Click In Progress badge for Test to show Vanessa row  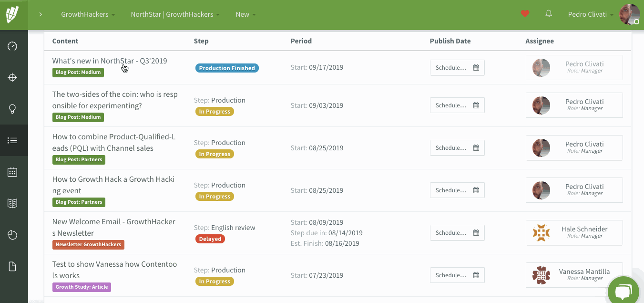tap(215, 282)
